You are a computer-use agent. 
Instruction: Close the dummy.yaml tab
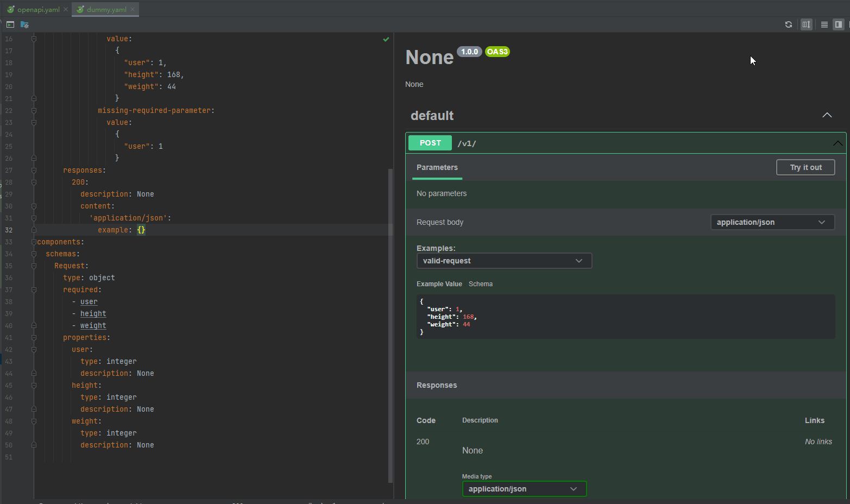pos(133,9)
